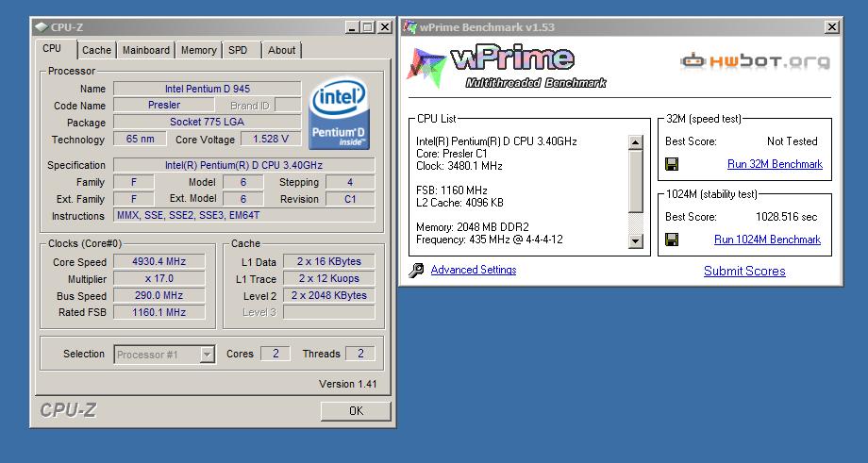868x463 pixels.
Task: Click the CPU-Z title bar icon
Action: pyautogui.click(x=41, y=26)
